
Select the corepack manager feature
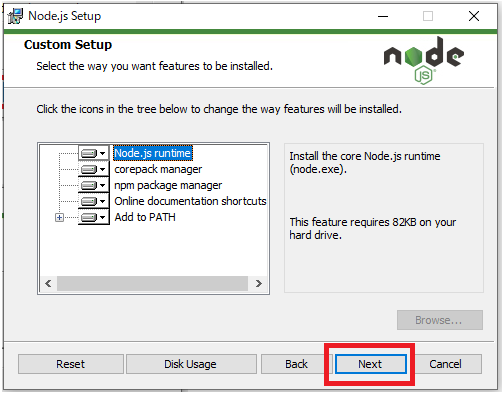(158, 169)
